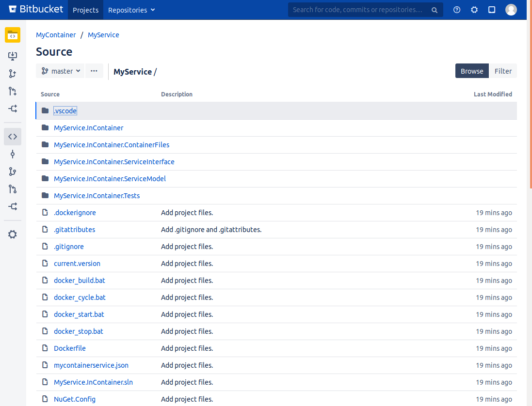The image size is (532, 406).
Task: Open the Commits sidebar icon
Action: point(13,154)
